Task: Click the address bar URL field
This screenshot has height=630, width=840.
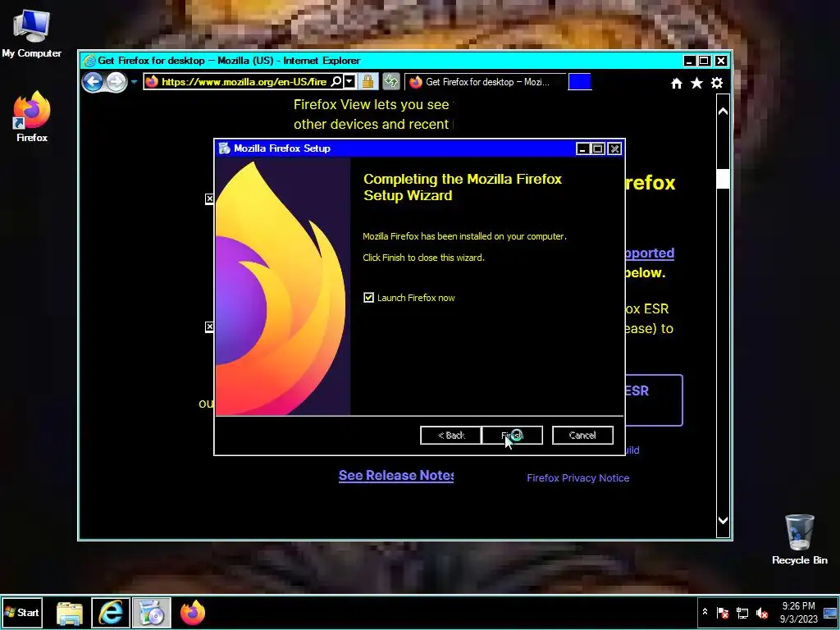Action: click(244, 82)
